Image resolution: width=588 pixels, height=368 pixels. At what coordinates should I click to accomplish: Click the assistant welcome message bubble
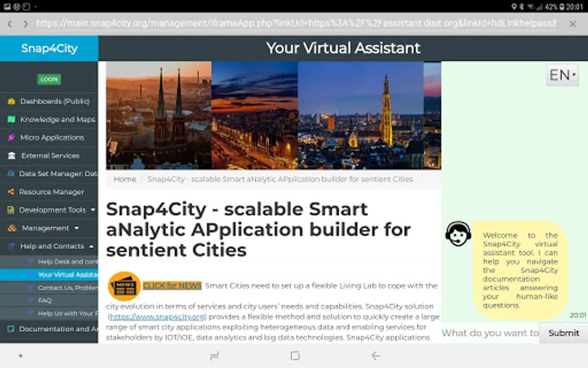520,270
